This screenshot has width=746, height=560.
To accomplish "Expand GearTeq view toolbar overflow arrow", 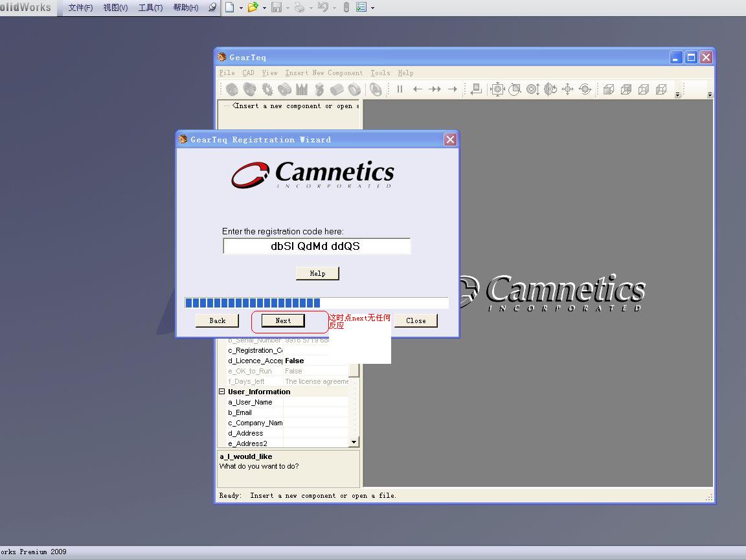I will pos(677,95).
